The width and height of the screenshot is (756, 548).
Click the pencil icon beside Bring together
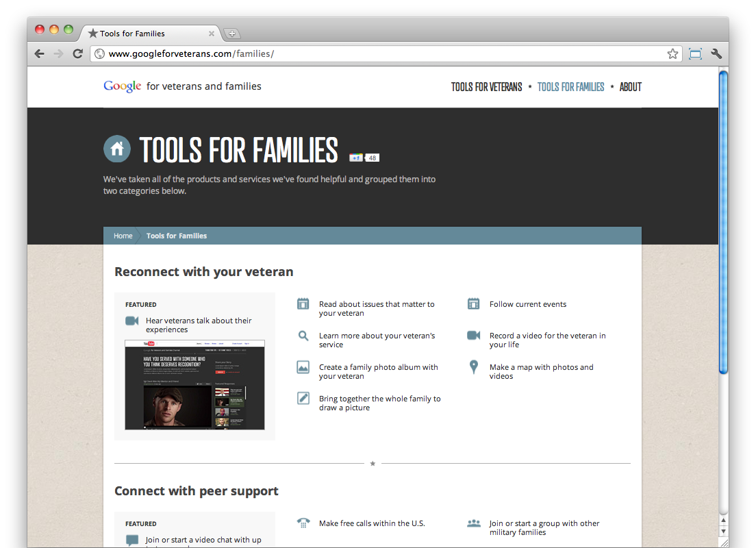[303, 399]
